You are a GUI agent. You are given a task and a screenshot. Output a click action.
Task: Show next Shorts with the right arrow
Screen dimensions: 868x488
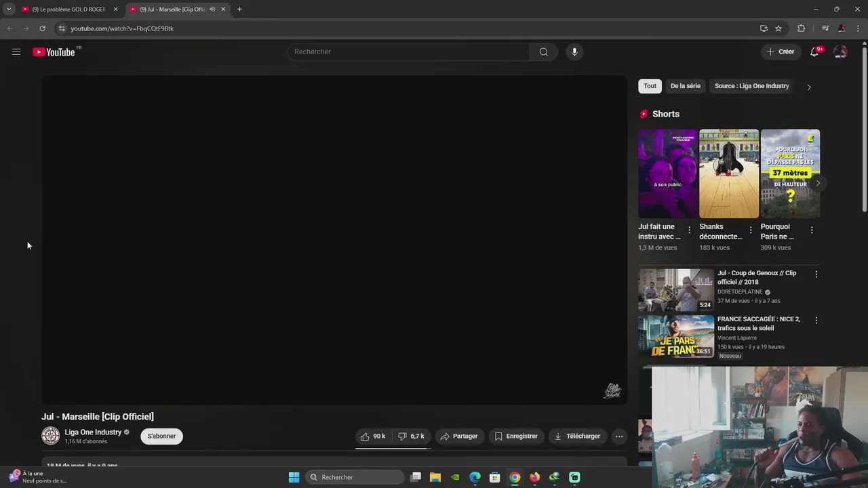click(x=818, y=183)
